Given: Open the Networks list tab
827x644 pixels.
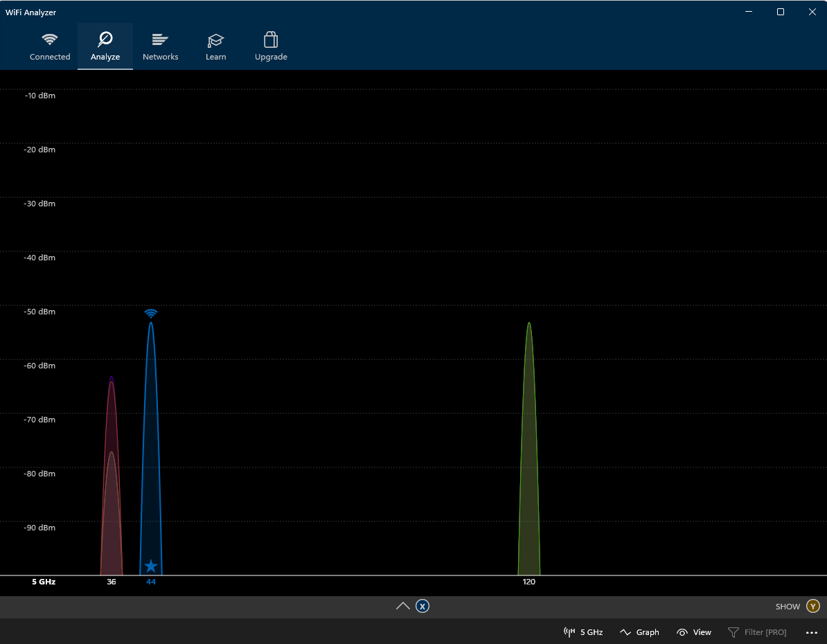Looking at the screenshot, I should pos(160,46).
